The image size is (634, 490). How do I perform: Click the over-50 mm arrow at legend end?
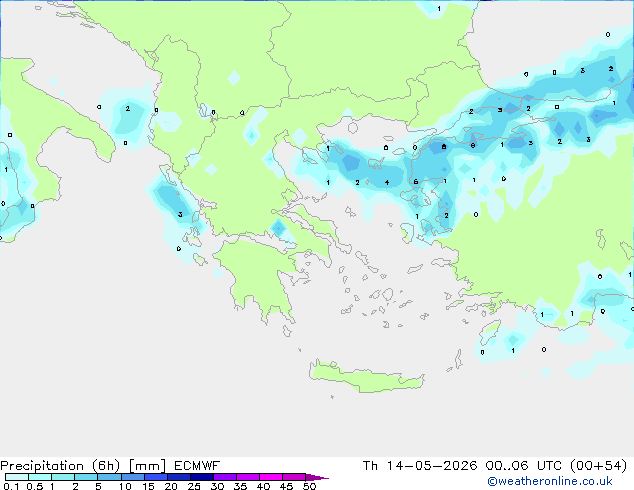(317, 477)
